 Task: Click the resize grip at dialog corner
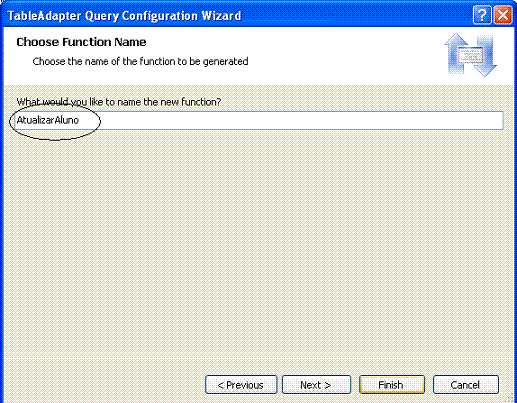click(x=510, y=397)
